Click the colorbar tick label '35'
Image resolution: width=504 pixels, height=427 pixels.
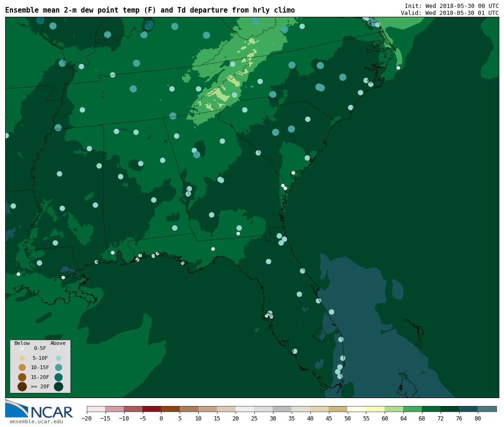(292, 418)
